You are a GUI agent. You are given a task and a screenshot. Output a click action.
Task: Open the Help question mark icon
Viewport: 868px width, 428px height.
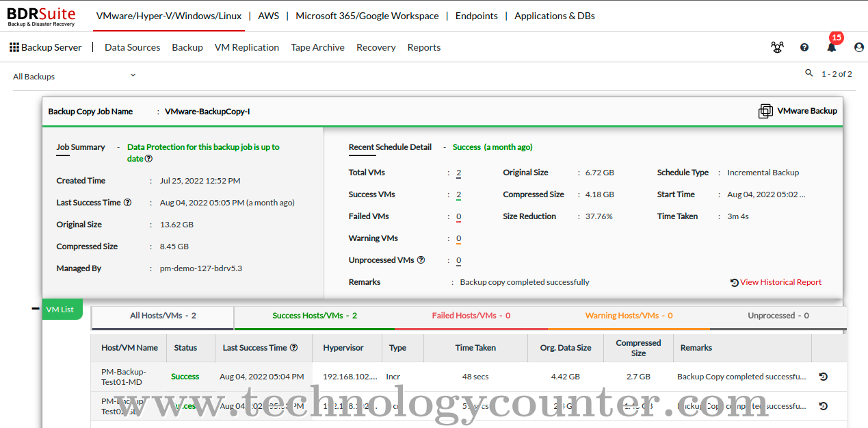(x=804, y=47)
